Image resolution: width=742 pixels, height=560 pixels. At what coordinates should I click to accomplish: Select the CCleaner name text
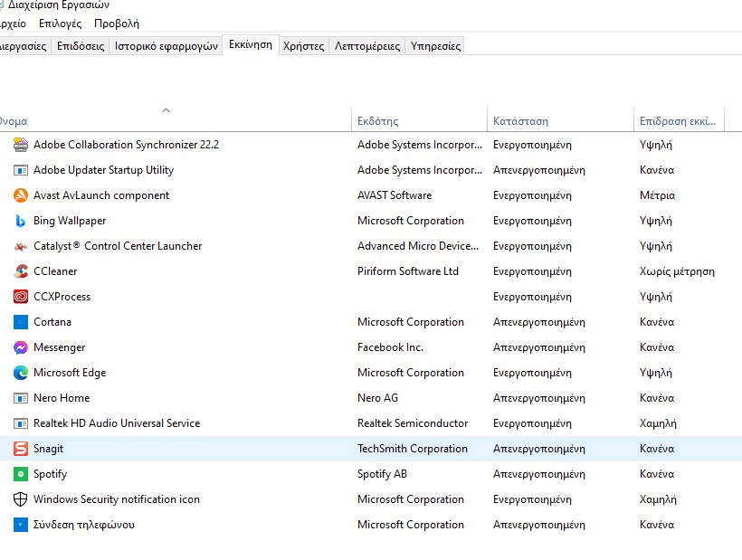[55, 271]
